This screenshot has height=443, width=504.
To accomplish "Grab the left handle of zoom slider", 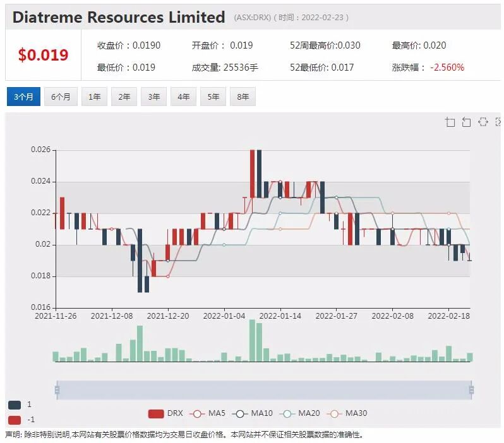I will pos(57,390).
